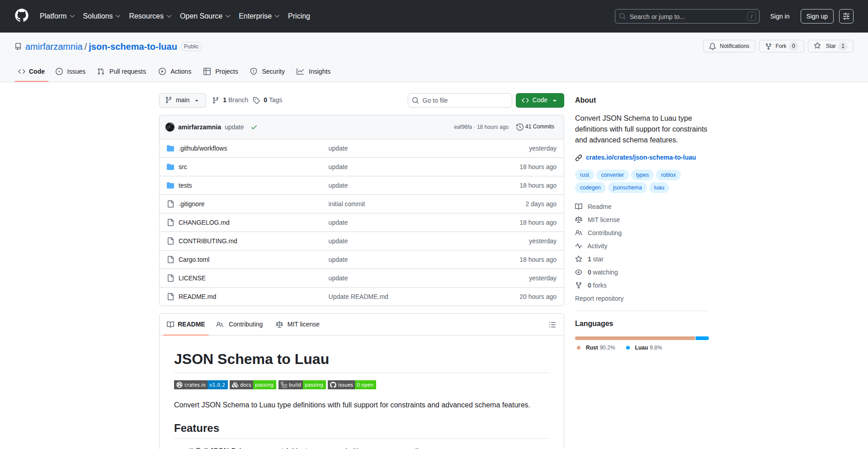Click the green verified commit checkmark
Image resolution: width=868 pixels, height=449 pixels.
[254, 127]
